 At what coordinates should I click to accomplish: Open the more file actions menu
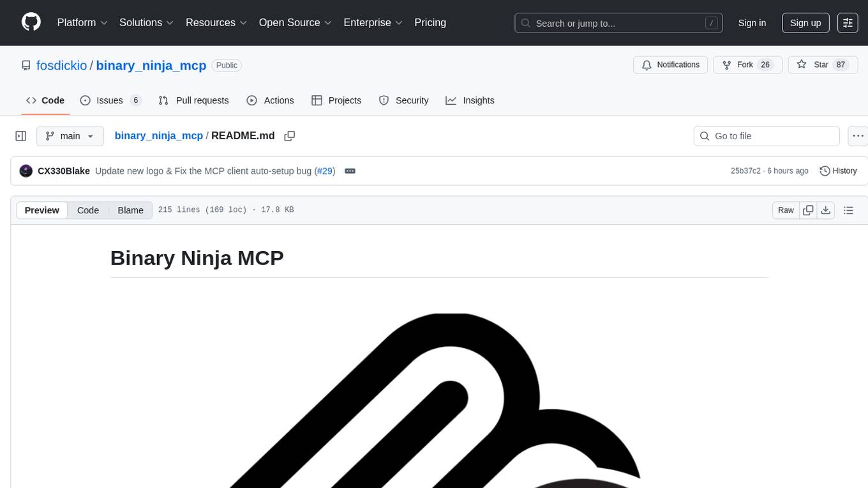pos(858,136)
